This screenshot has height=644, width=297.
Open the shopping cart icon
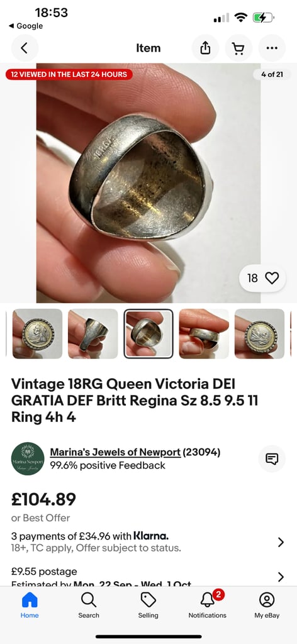coord(238,48)
